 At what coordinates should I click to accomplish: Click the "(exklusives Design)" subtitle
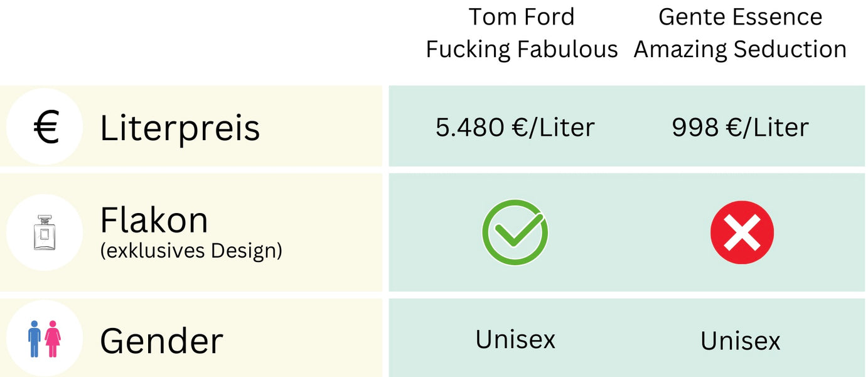click(191, 251)
